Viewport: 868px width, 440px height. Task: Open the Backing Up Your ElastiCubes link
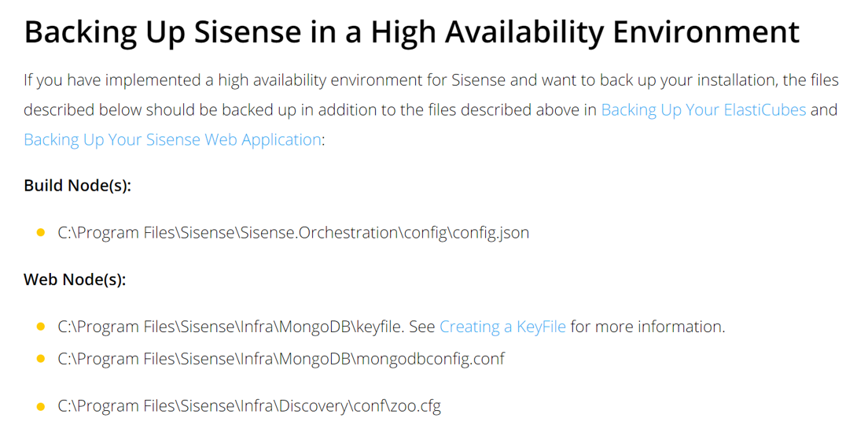pos(704,109)
